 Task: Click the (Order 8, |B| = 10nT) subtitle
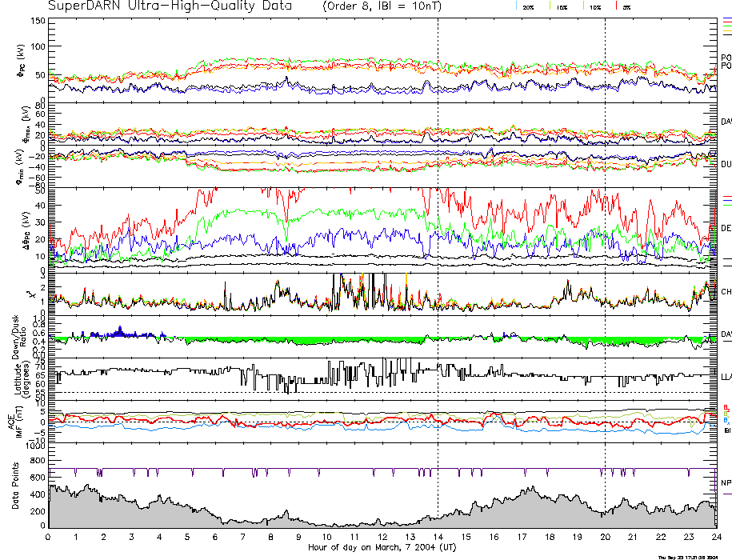382,6
